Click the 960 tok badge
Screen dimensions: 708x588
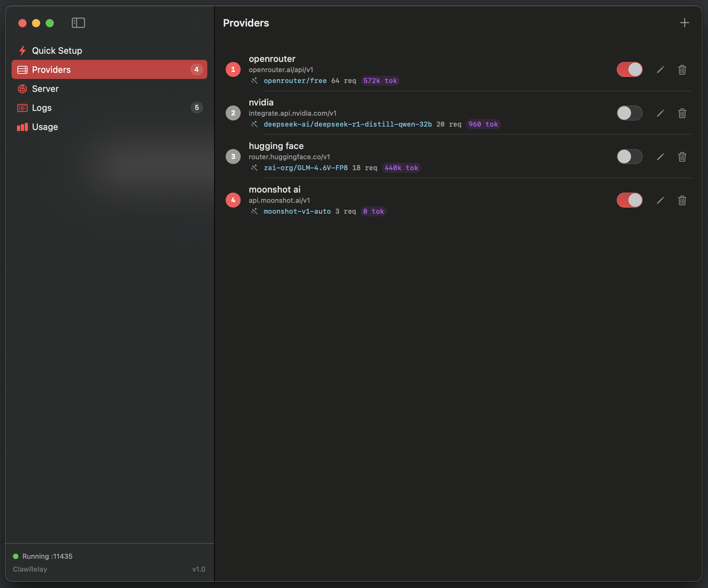483,124
